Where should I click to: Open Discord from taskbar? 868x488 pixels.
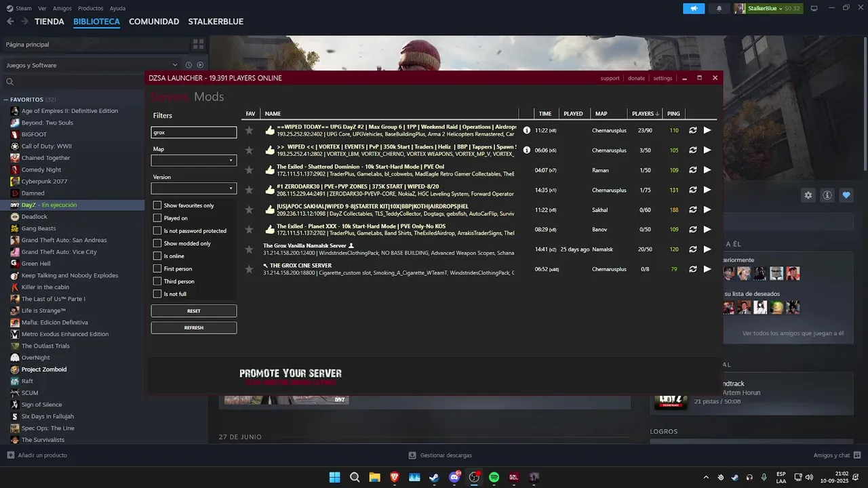pos(454,477)
